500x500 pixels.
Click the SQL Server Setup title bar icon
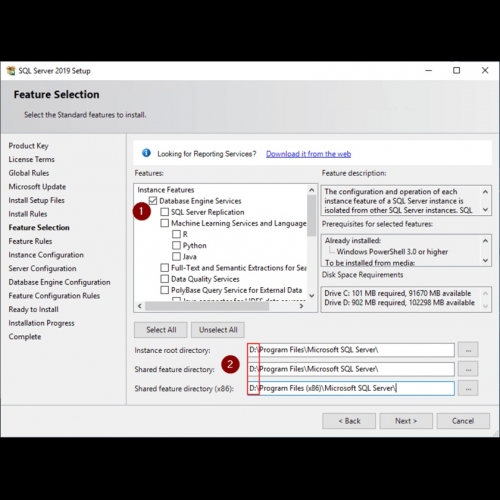pos(11,71)
